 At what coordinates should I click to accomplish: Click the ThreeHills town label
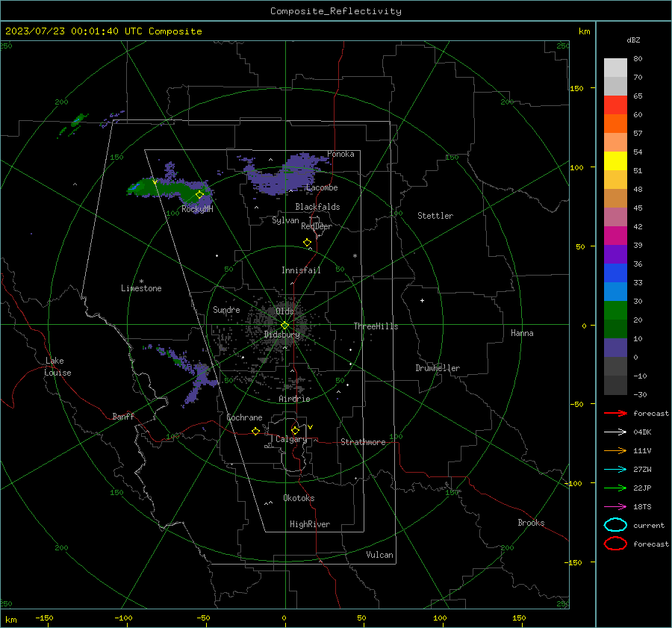376,326
